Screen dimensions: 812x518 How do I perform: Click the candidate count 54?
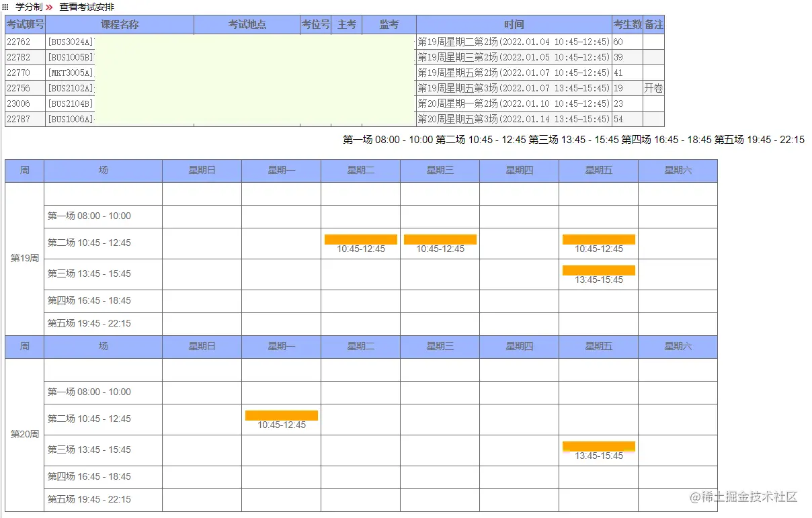pyautogui.click(x=618, y=119)
